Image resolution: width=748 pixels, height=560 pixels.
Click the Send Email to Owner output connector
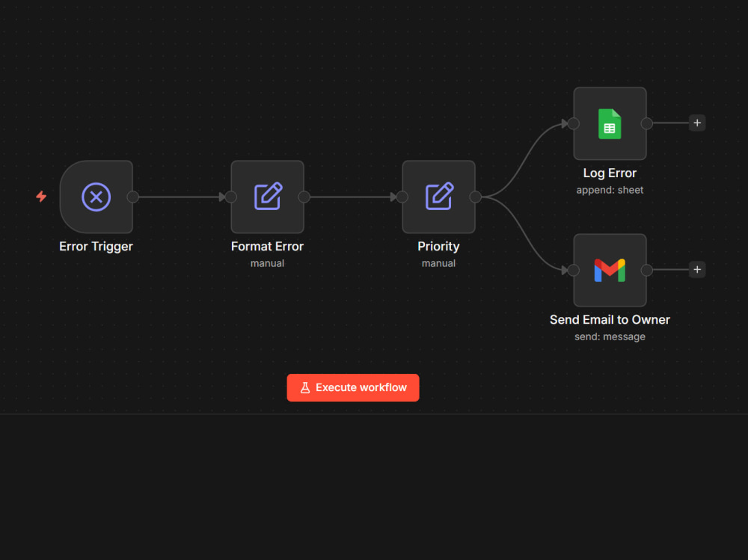(646, 270)
